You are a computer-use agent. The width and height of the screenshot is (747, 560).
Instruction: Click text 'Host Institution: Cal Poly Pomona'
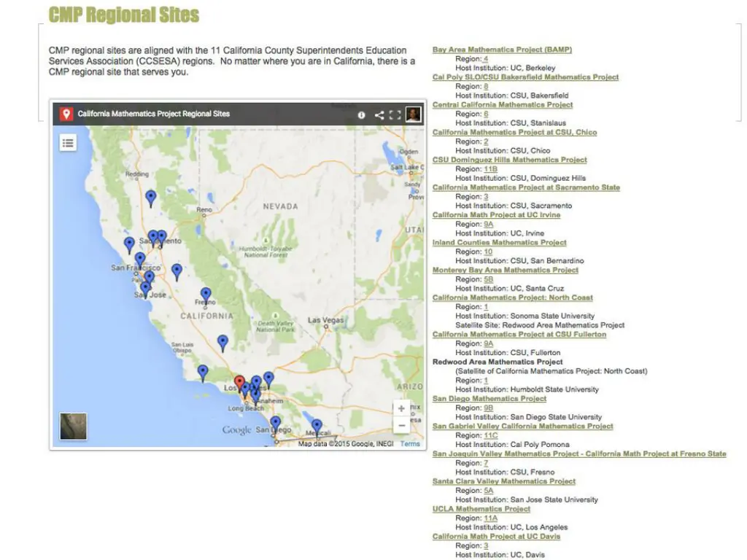[x=512, y=446]
